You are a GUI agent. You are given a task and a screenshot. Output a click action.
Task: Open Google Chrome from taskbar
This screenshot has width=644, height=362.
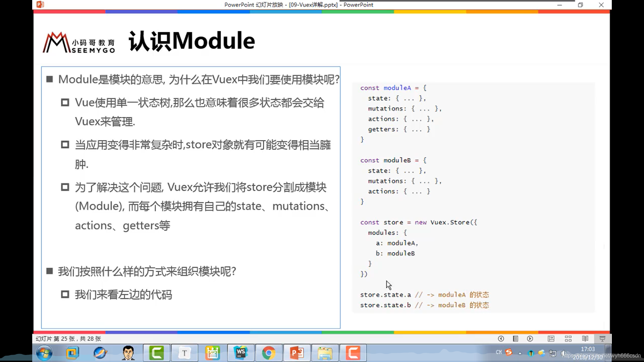(x=269, y=353)
